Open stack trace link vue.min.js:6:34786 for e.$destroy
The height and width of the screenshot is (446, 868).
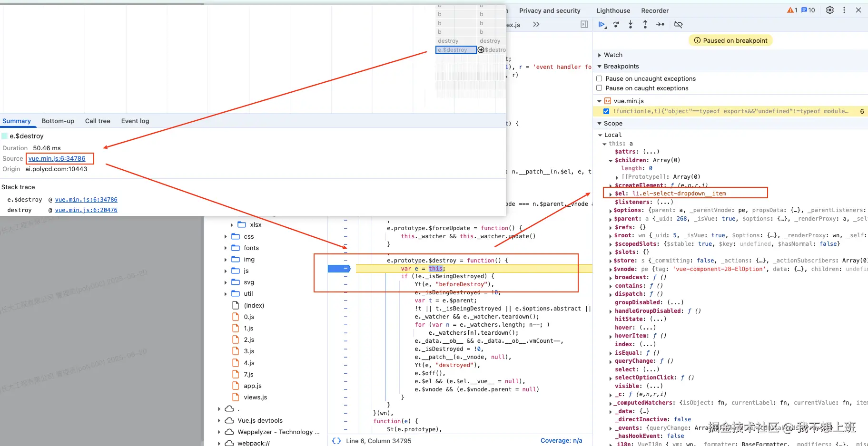(x=86, y=200)
